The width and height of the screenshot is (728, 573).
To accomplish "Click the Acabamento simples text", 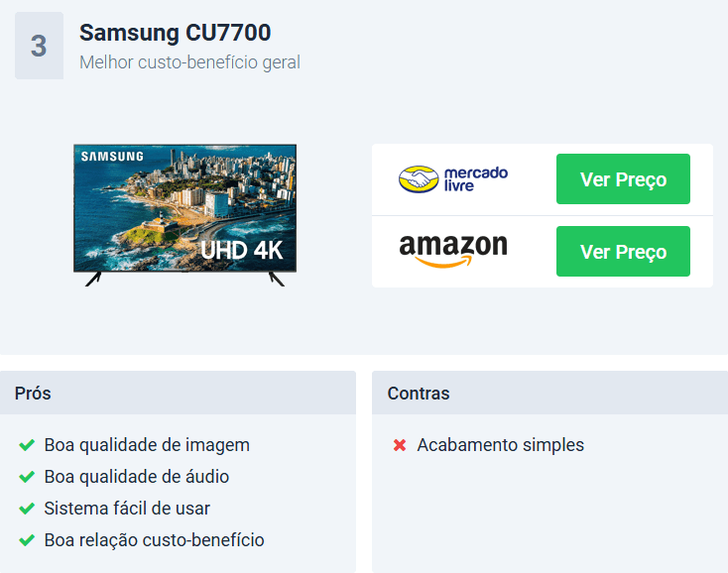I will 501,445.
